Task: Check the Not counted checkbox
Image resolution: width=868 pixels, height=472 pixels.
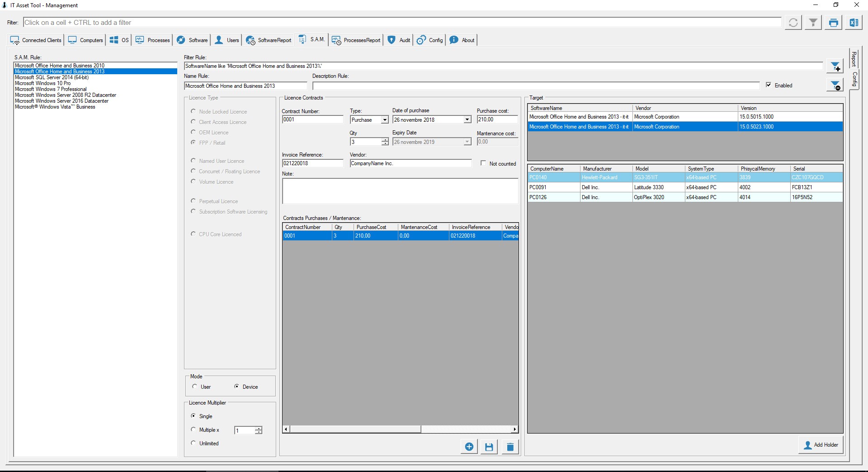Action: [483, 163]
